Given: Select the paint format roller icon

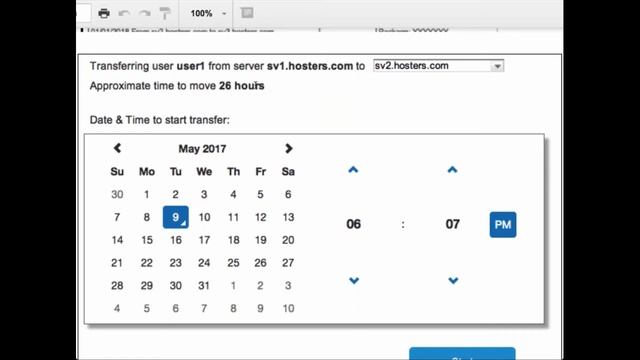Looking at the screenshot, I should tap(165, 13).
